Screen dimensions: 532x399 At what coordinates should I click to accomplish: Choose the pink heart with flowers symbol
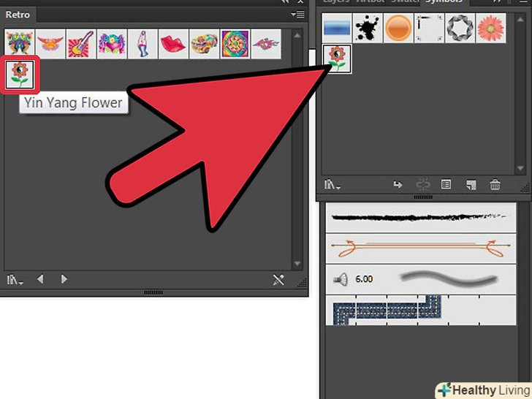tap(112, 44)
